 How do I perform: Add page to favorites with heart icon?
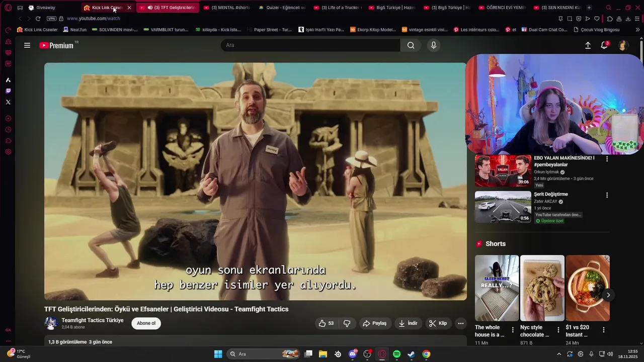597,19
